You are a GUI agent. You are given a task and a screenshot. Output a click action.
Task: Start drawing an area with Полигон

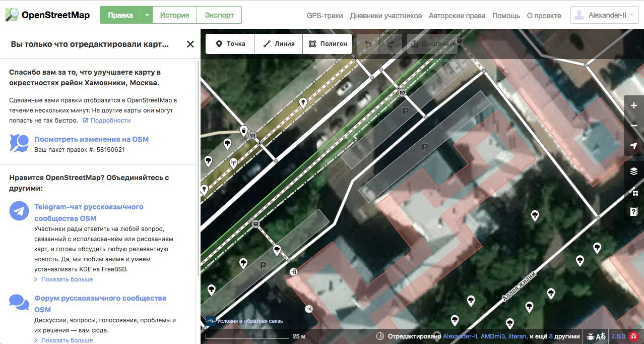point(327,44)
